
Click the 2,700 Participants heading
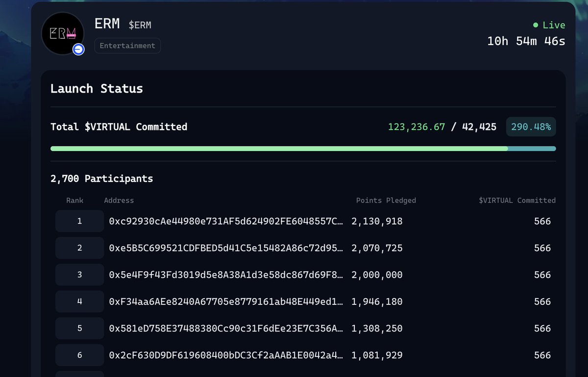coord(101,179)
